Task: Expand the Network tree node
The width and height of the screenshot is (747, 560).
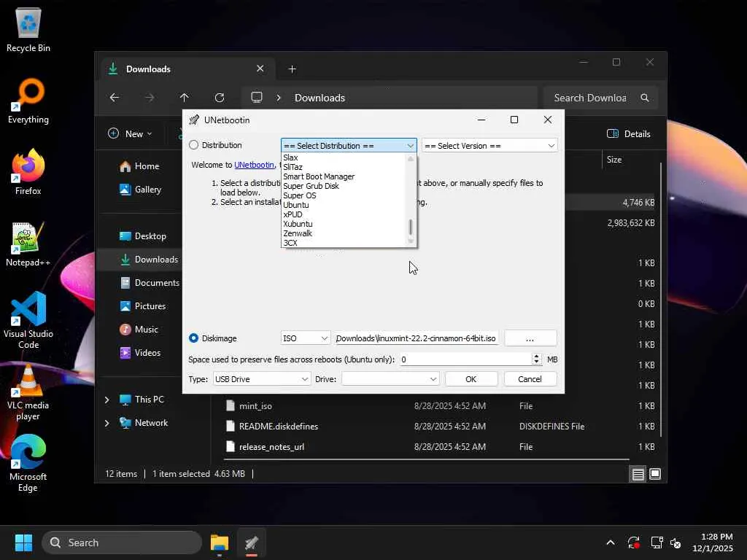Action: tap(107, 423)
